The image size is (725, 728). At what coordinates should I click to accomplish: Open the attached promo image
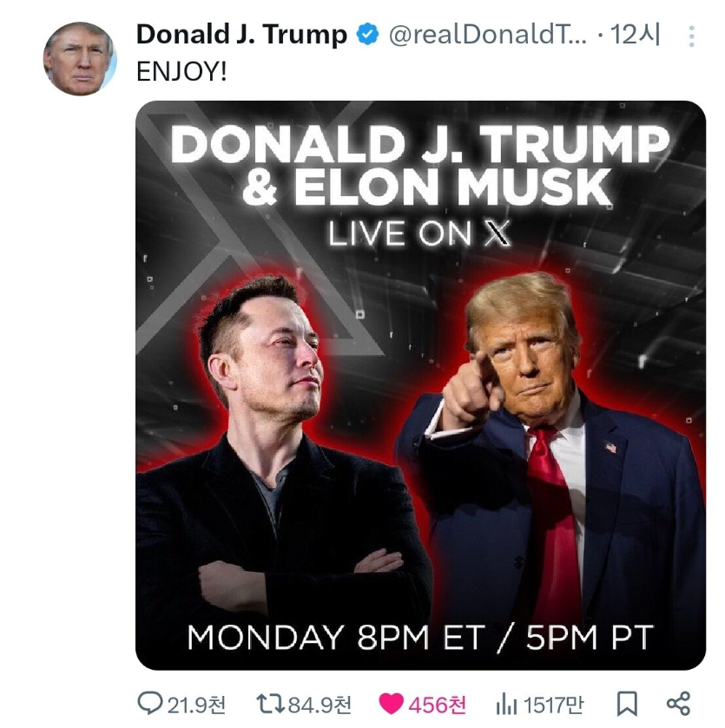pyautogui.click(x=420, y=385)
